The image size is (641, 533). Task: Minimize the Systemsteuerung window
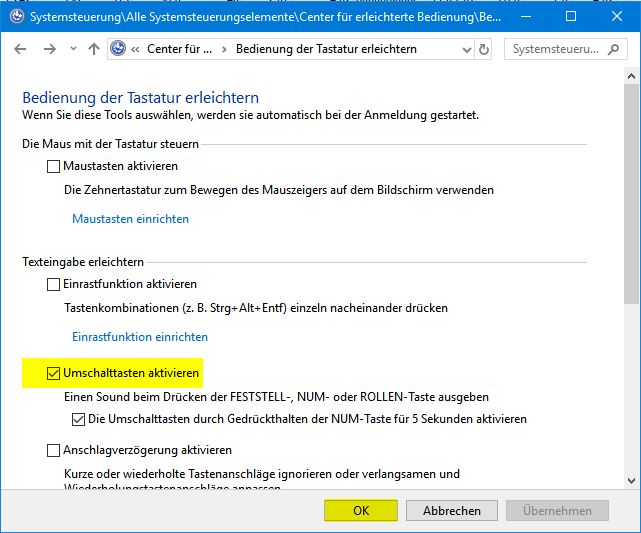click(x=526, y=16)
